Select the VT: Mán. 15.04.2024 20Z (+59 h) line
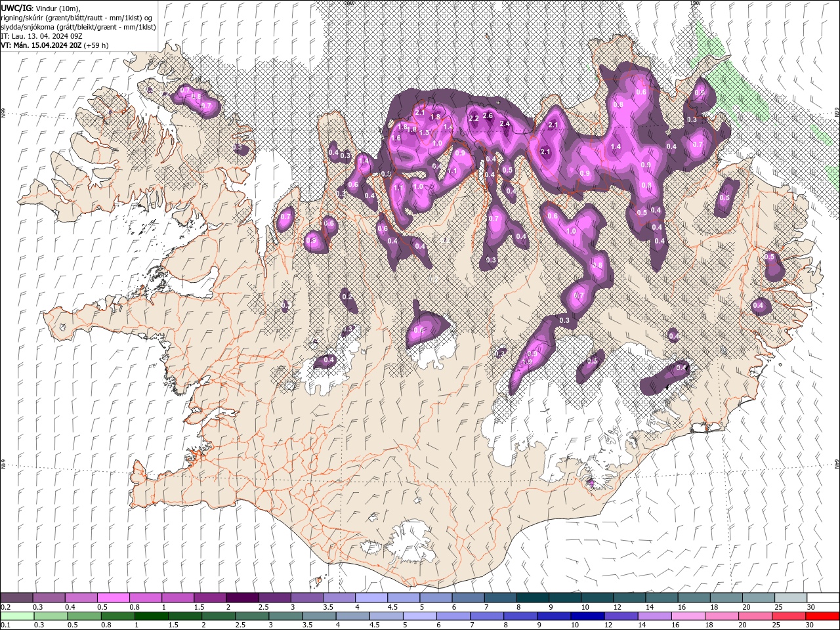 click(54, 45)
